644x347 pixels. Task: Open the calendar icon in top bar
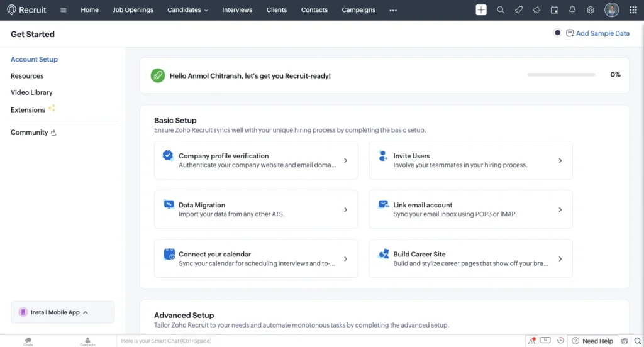(x=555, y=10)
